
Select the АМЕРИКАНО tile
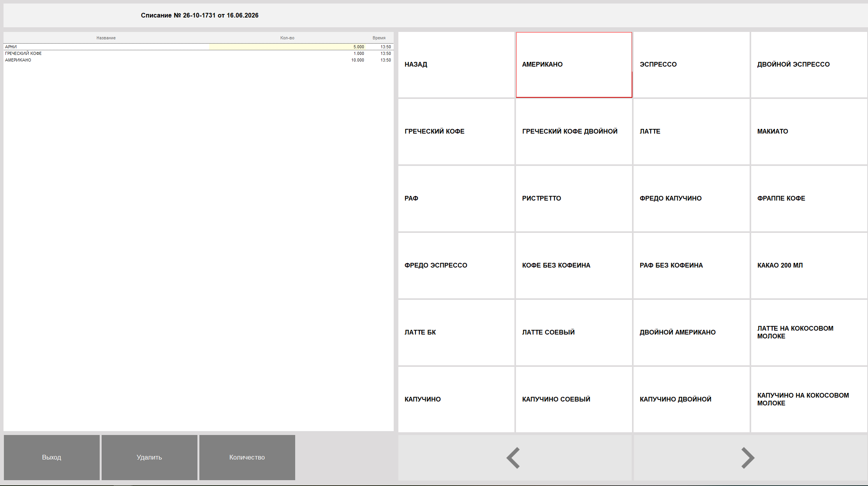pos(574,65)
